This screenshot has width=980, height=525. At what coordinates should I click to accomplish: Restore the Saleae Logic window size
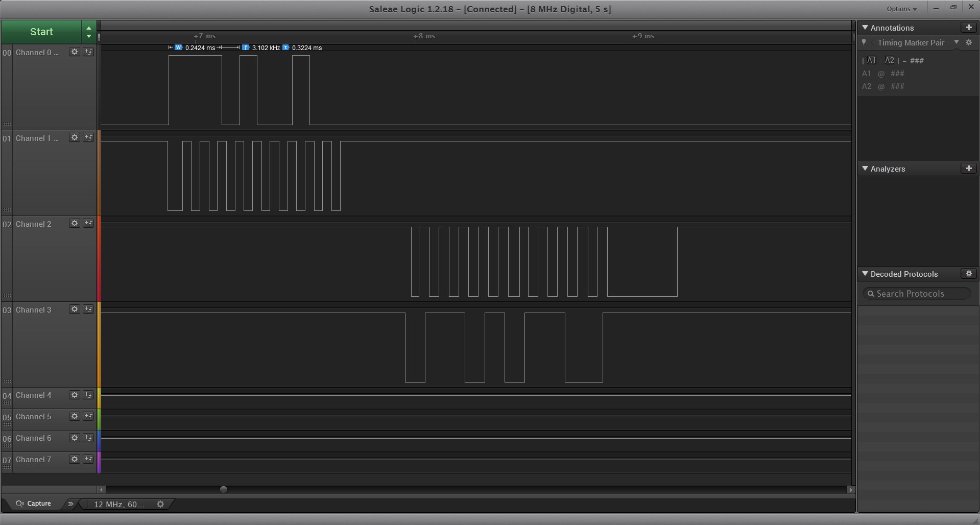953,8
